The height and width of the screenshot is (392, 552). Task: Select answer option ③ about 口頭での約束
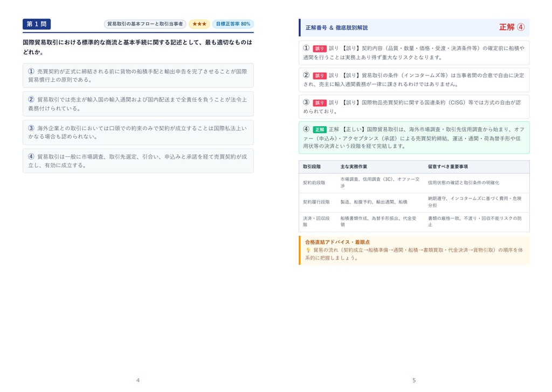pos(138,133)
